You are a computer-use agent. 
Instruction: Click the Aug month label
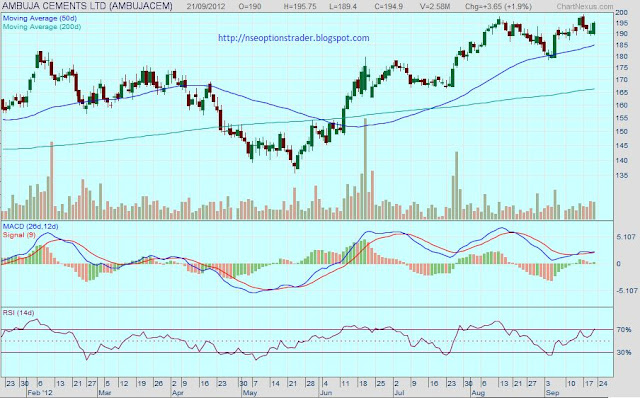click(x=478, y=393)
